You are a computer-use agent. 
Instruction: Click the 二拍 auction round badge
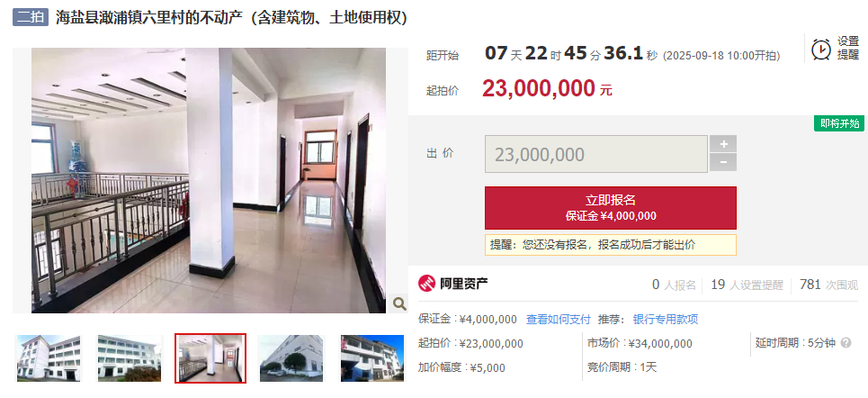pos(31,16)
